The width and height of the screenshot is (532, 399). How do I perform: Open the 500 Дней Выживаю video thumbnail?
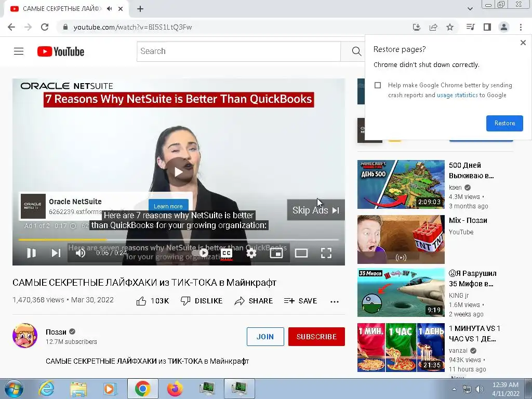401,184
